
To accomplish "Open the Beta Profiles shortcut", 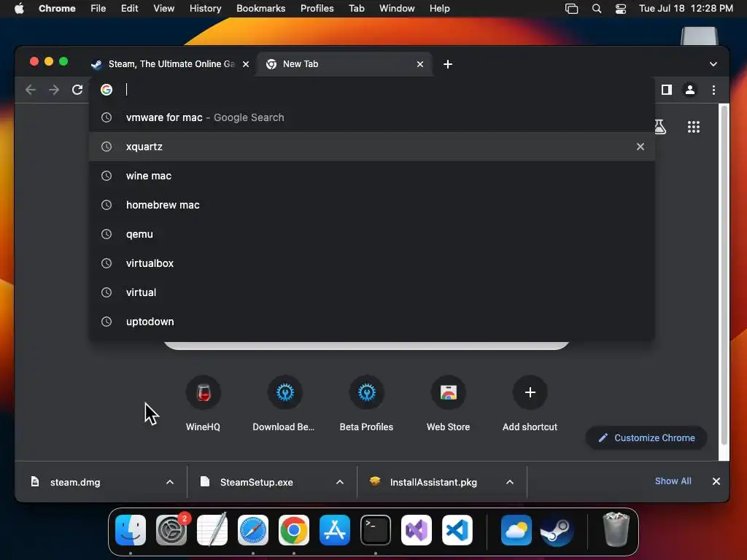I will [x=366, y=402].
